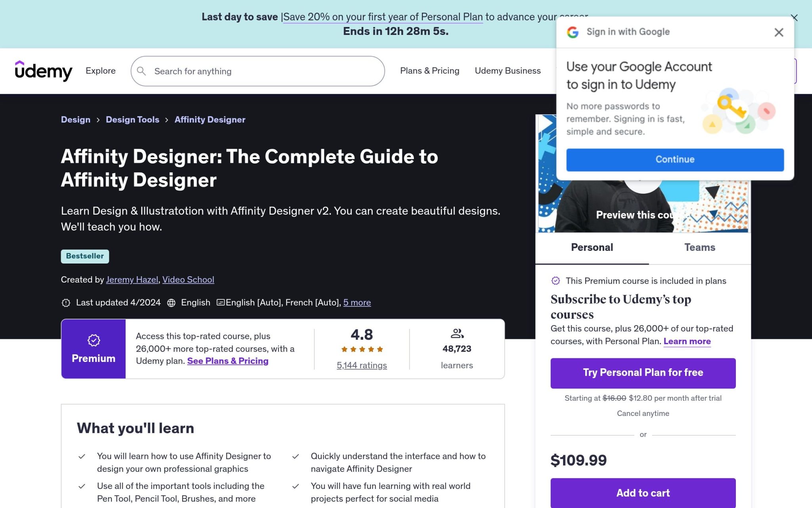
Task: Click the premium checkmark icon in sidebar
Action: tap(555, 281)
